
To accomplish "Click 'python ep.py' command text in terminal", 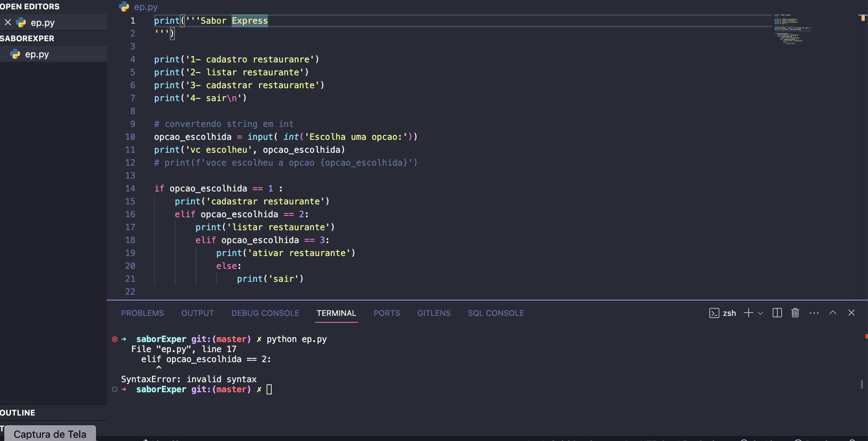I will coord(297,339).
